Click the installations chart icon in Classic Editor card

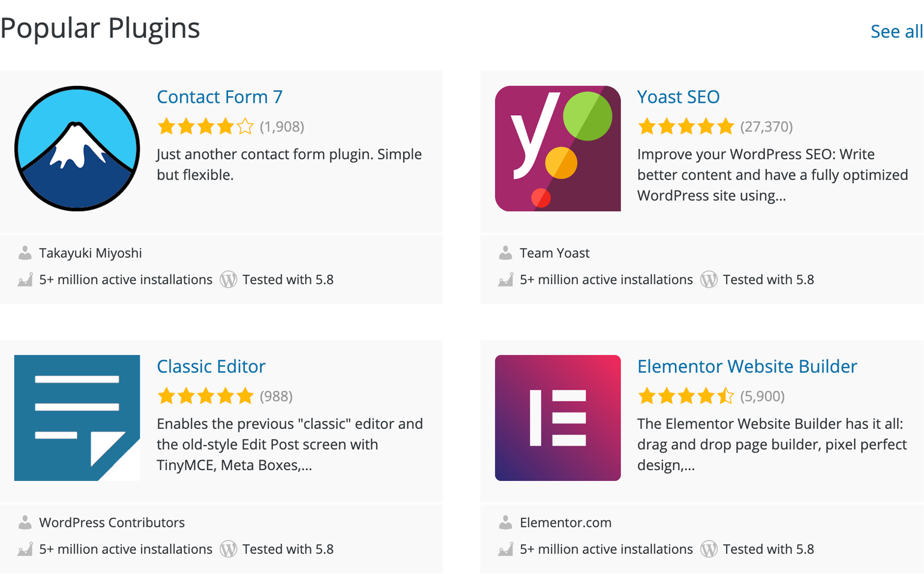pos(25,549)
